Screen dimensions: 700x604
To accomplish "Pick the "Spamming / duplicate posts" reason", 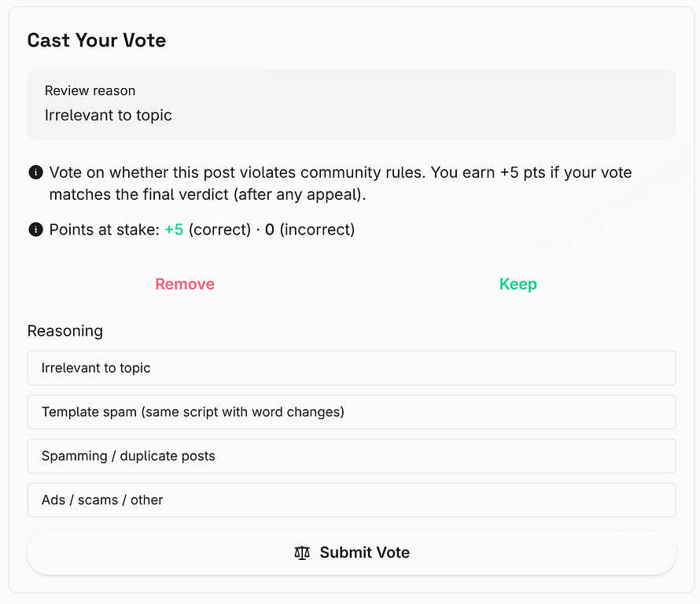I will (x=352, y=456).
